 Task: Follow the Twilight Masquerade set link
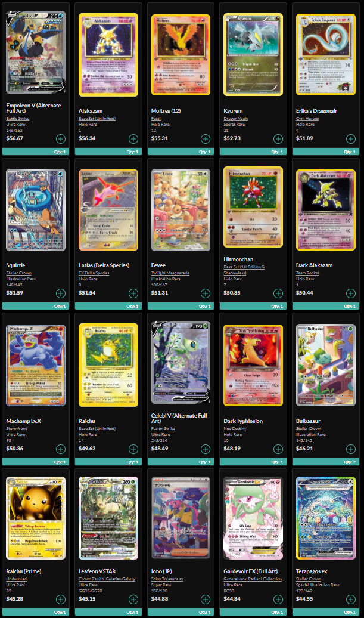pos(170,273)
